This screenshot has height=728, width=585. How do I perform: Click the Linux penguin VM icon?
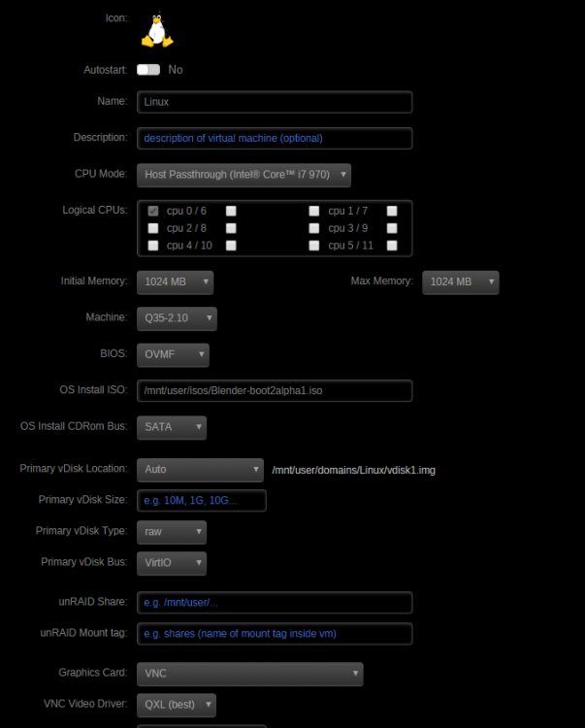(x=157, y=30)
